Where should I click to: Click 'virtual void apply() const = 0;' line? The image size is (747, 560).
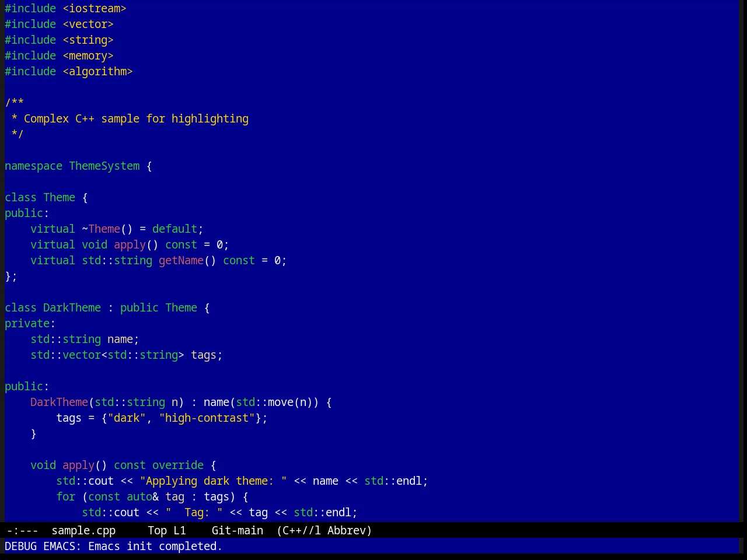point(130,244)
